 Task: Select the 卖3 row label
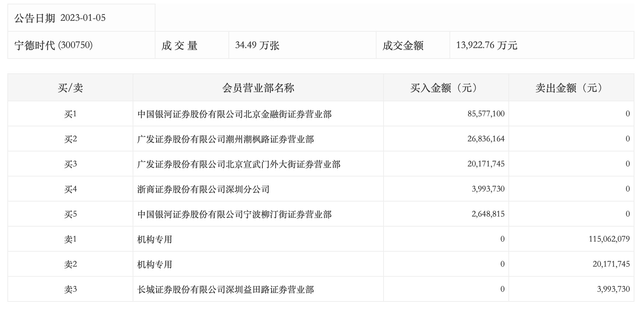point(70,289)
